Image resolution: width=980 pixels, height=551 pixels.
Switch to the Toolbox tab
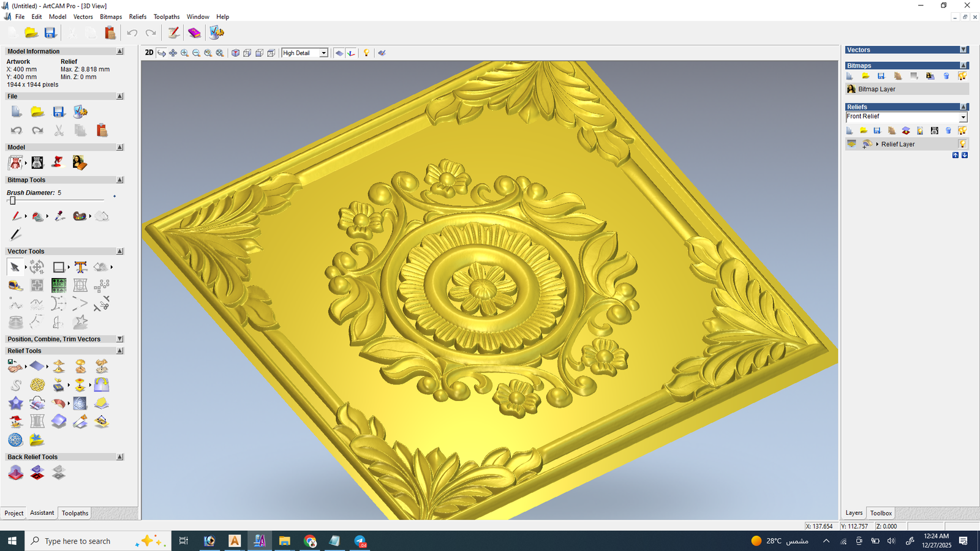881,513
